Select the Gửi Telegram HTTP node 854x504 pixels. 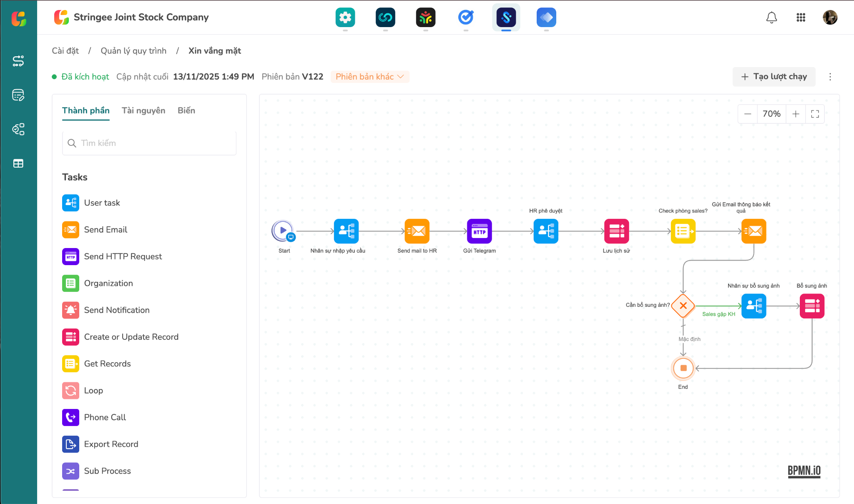(479, 231)
